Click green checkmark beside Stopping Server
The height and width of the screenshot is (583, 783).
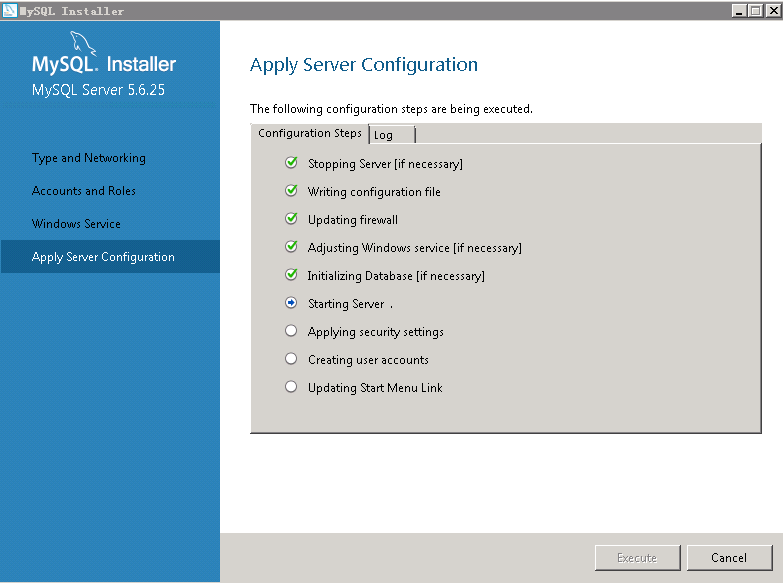click(291, 163)
